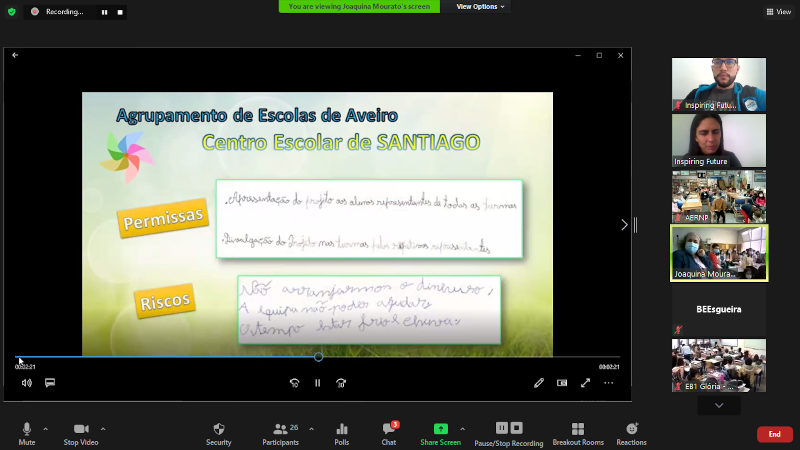Select the AERNP participant thumbnail

718,196
